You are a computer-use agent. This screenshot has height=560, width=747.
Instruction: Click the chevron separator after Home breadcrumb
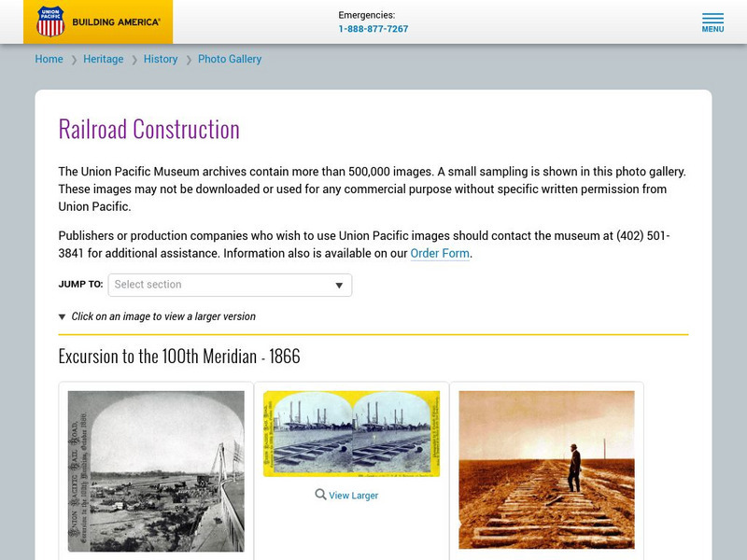point(72,59)
